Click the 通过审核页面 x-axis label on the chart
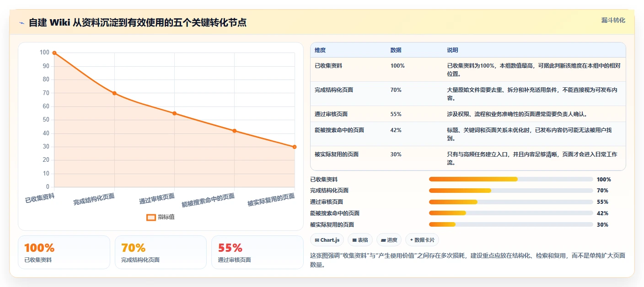 [x=157, y=199]
